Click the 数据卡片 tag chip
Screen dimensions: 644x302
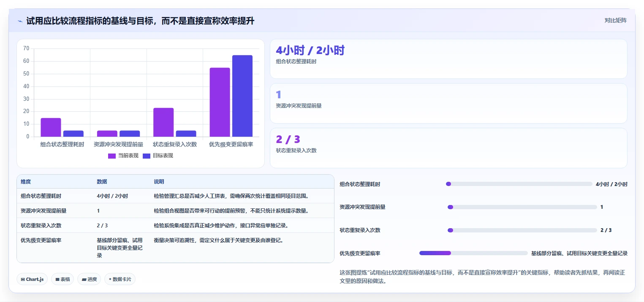point(120,279)
